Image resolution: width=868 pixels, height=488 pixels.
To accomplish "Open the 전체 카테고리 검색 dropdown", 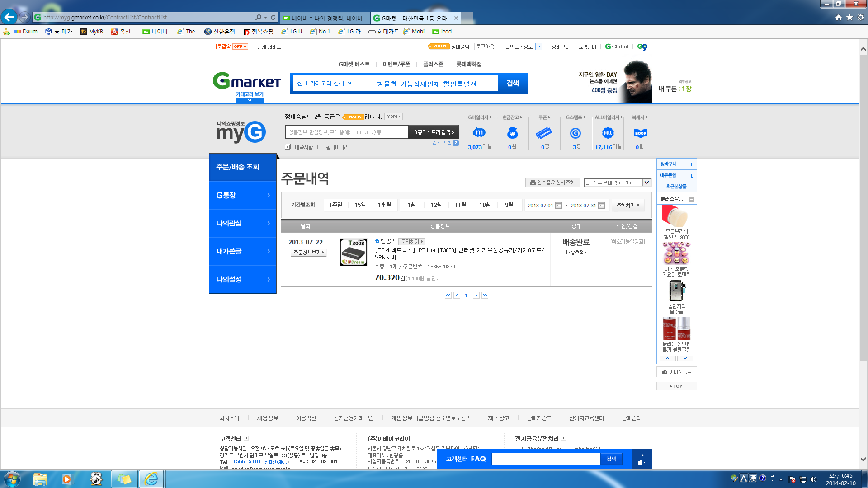I will point(324,83).
